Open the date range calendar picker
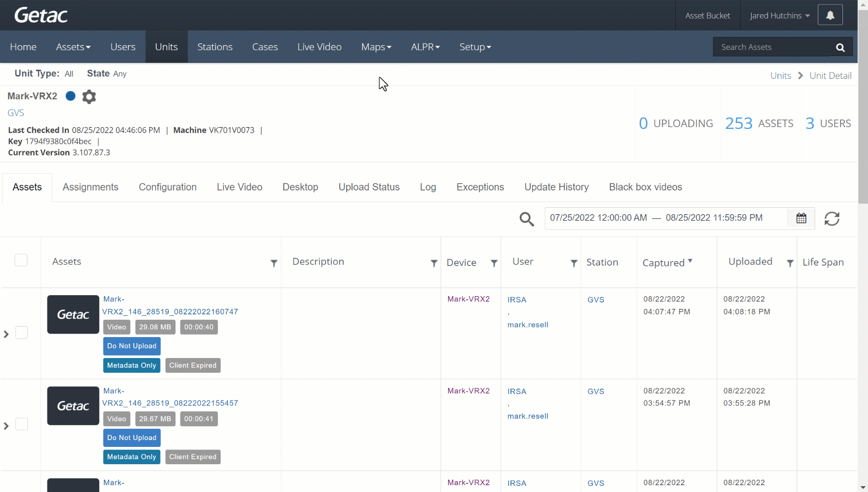This screenshot has height=492, width=868. 801,218
